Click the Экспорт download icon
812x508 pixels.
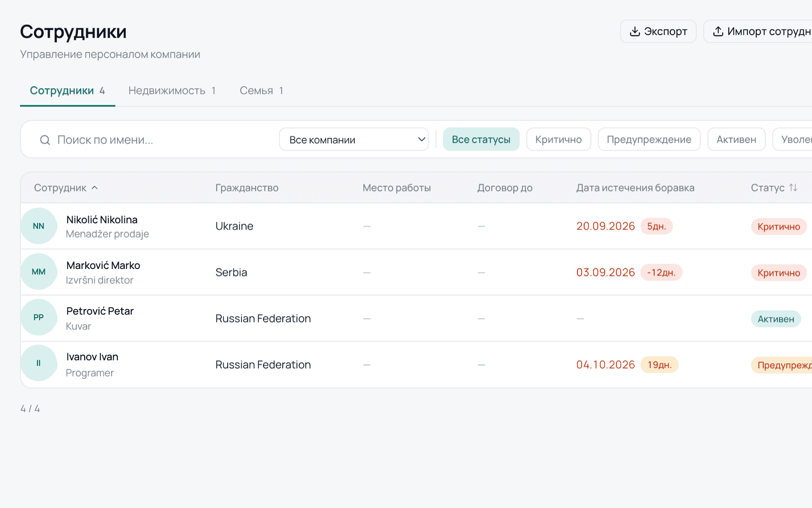point(634,31)
